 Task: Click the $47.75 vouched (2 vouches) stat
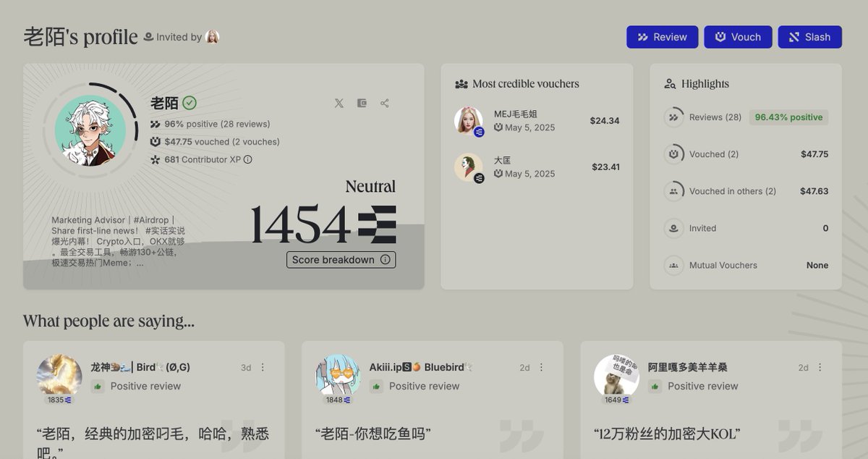coord(215,142)
